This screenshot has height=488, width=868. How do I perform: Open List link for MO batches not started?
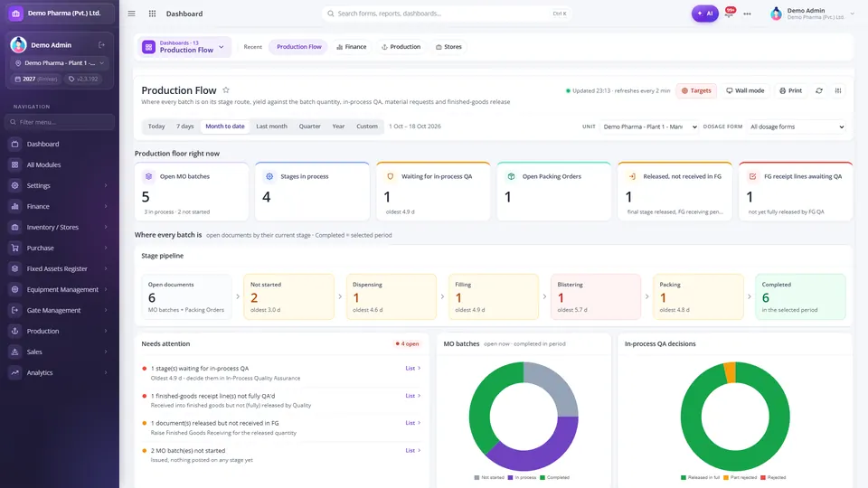(412, 450)
